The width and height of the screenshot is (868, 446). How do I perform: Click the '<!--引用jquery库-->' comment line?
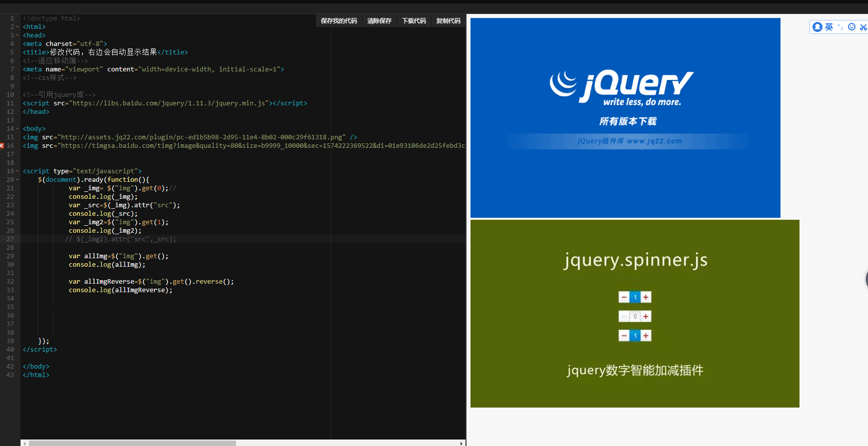tap(59, 95)
